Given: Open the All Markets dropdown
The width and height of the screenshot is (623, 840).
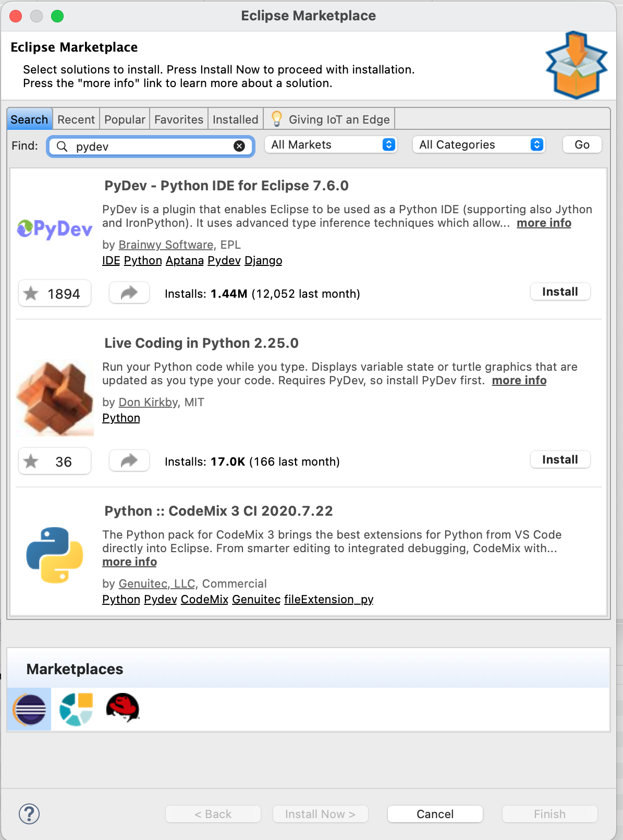Looking at the screenshot, I should pyautogui.click(x=331, y=145).
